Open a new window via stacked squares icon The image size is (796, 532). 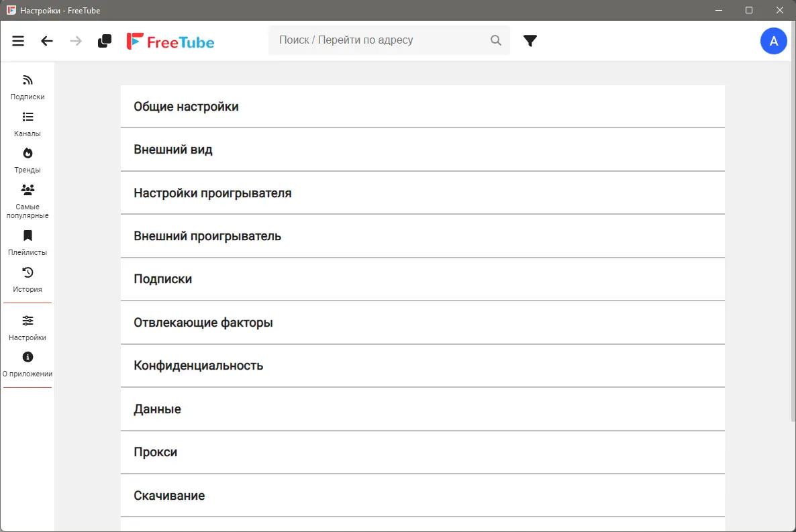pos(105,41)
